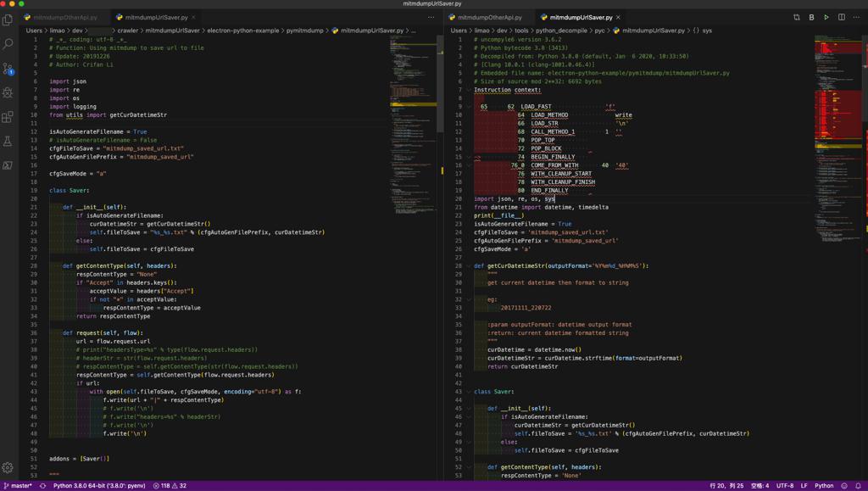Open More Actions ellipsis in the right editor group
The width and height of the screenshot is (868, 491).
tap(856, 17)
